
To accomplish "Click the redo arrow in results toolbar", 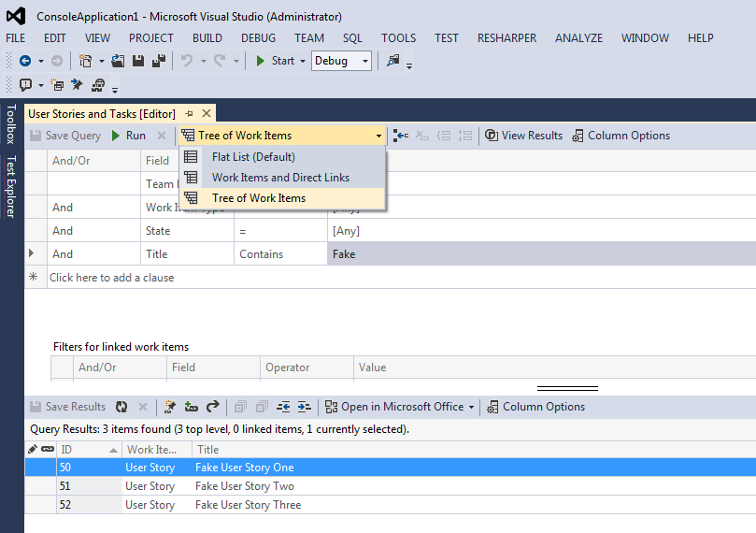I will [x=213, y=407].
